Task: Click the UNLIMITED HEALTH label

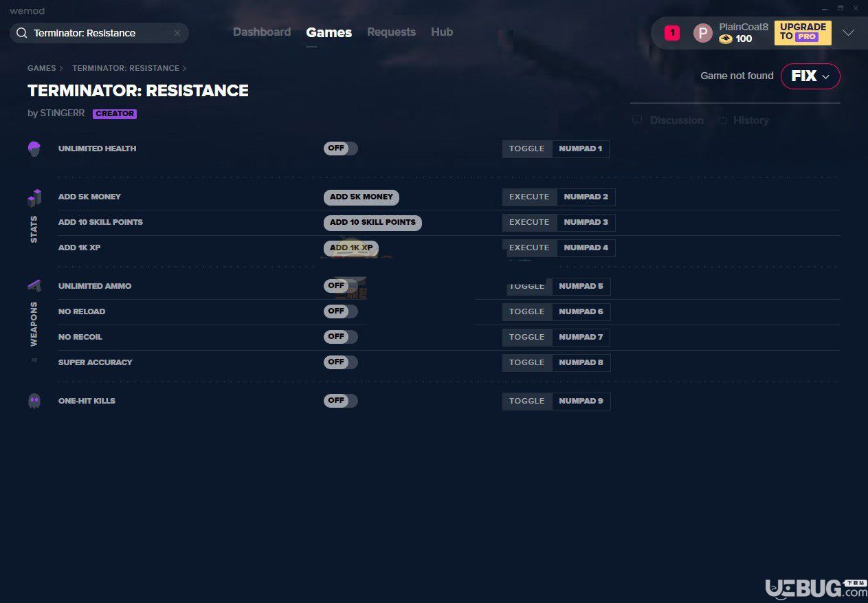Action: point(98,149)
